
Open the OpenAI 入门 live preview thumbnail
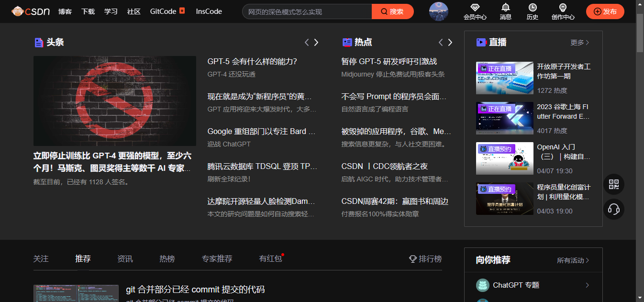coord(505,158)
